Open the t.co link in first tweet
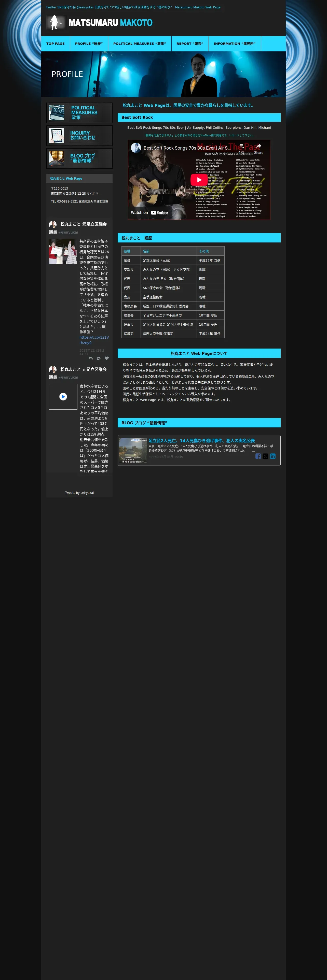The image size is (327, 980). (x=94, y=340)
